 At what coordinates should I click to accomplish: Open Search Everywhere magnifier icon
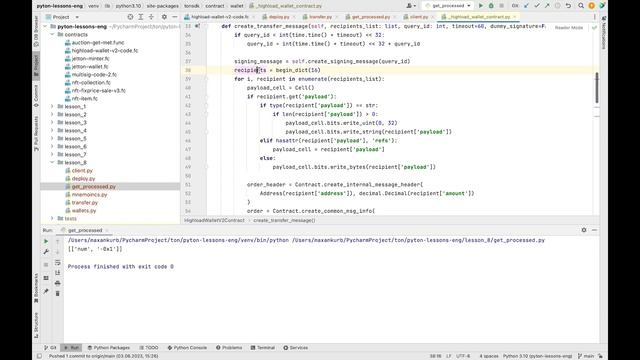581,6
